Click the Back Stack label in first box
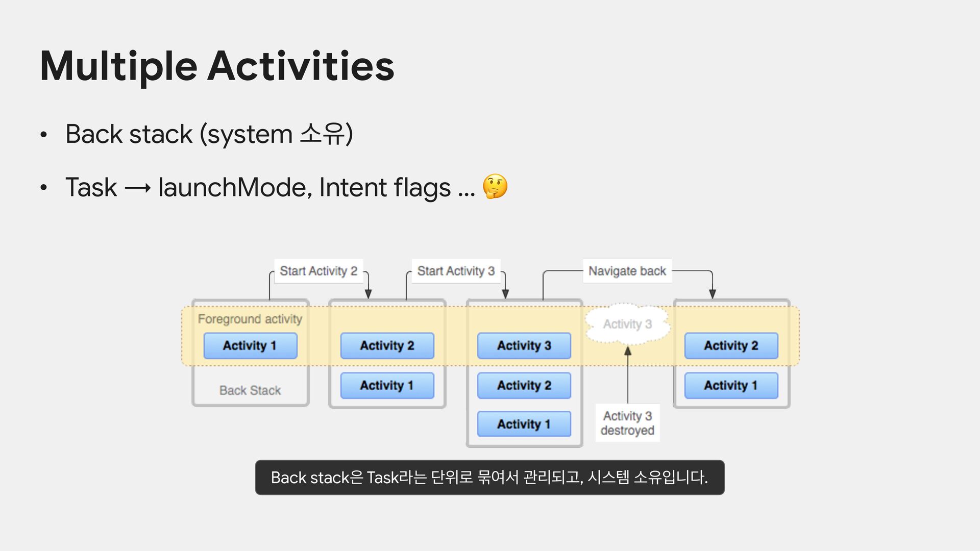 (x=250, y=390)
